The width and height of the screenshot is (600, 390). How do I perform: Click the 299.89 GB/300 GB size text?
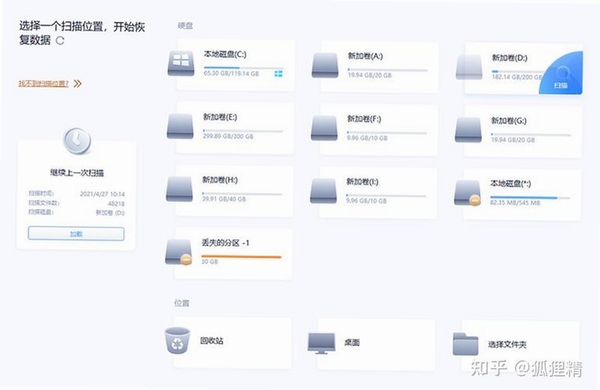(228, 136)
